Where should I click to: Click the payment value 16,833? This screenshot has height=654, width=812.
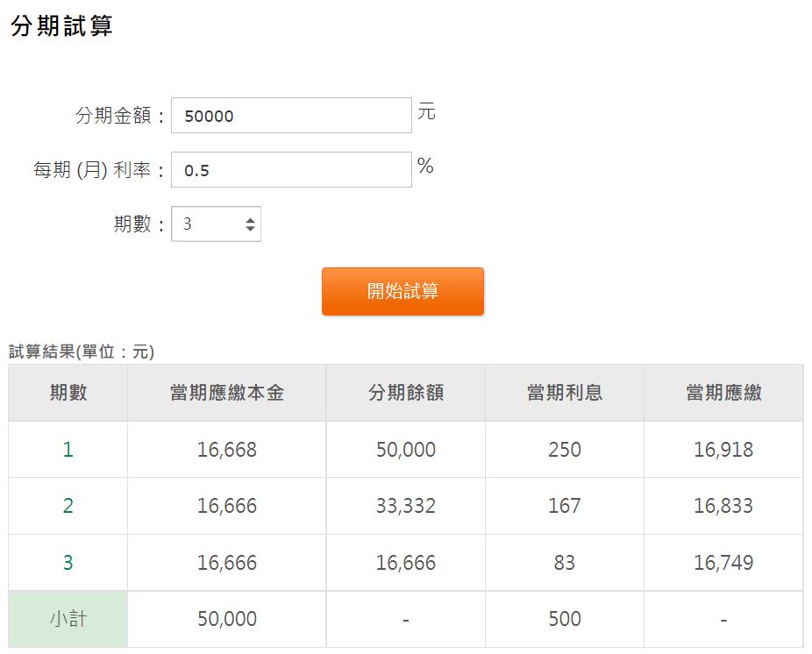coord(723,506)
